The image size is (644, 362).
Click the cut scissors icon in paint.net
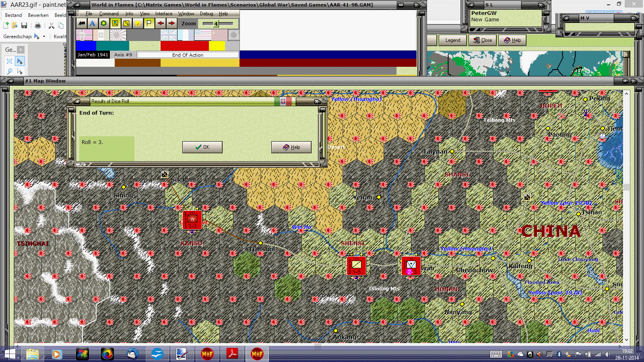52,25
